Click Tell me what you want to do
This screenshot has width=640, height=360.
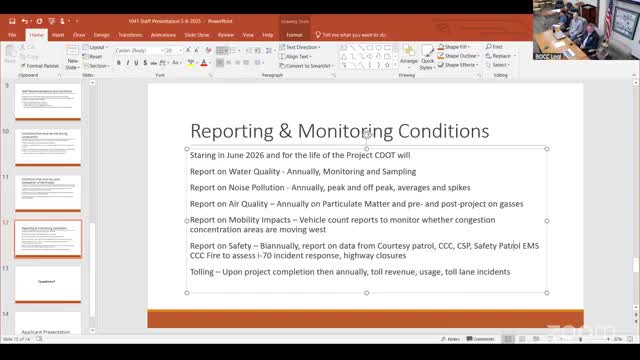pyautogui.click(x=351, y=35)
